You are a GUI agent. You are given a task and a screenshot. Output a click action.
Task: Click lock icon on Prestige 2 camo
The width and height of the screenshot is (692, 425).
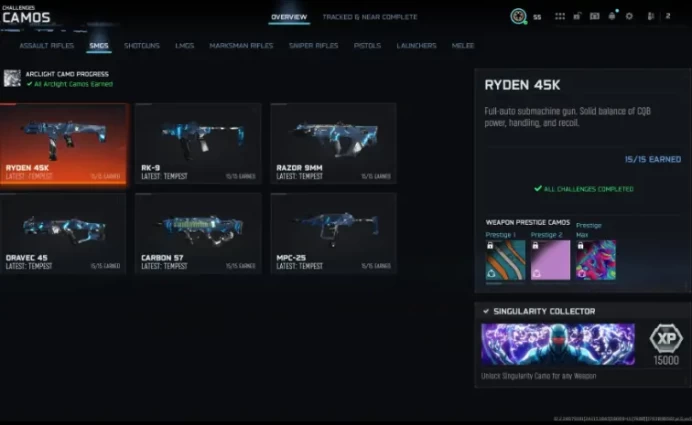click(535, 245)
